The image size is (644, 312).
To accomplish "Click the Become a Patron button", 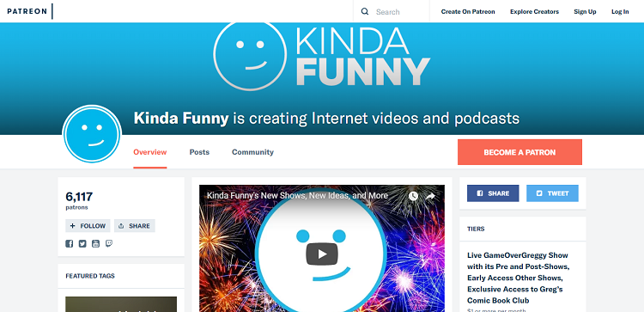I will click(x=519, y=152).
